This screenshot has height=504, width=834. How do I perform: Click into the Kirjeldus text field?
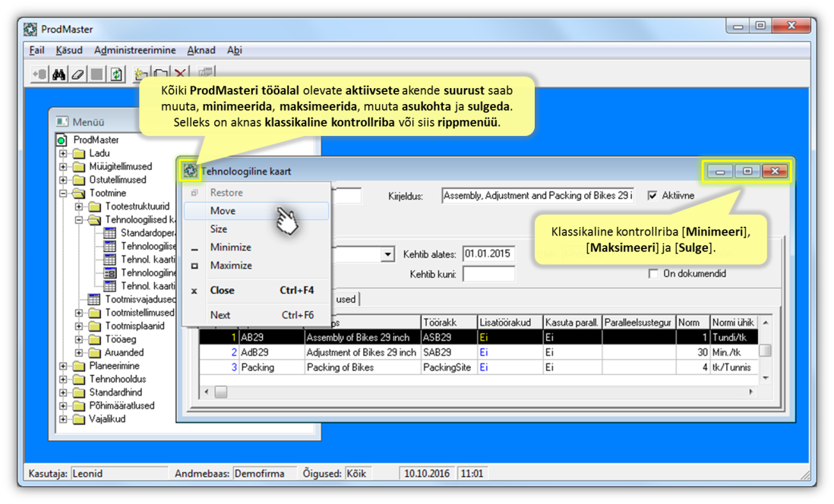pos(538,196)
